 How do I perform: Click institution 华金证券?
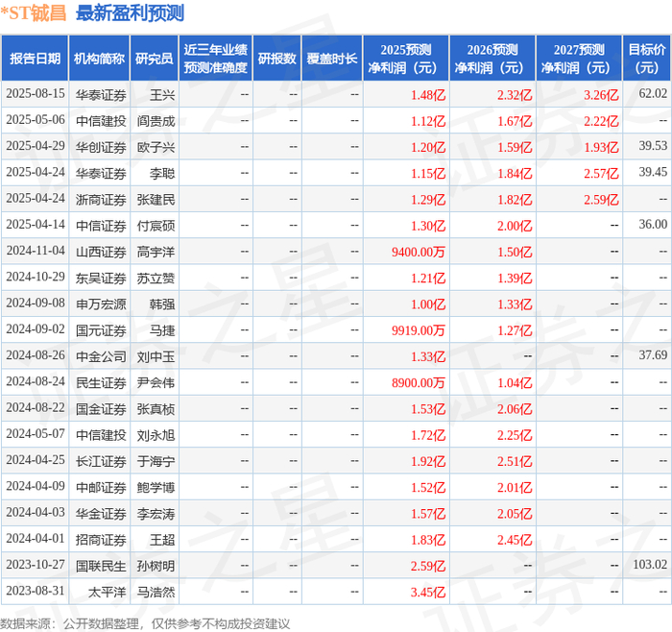click(x=101, y=513)
